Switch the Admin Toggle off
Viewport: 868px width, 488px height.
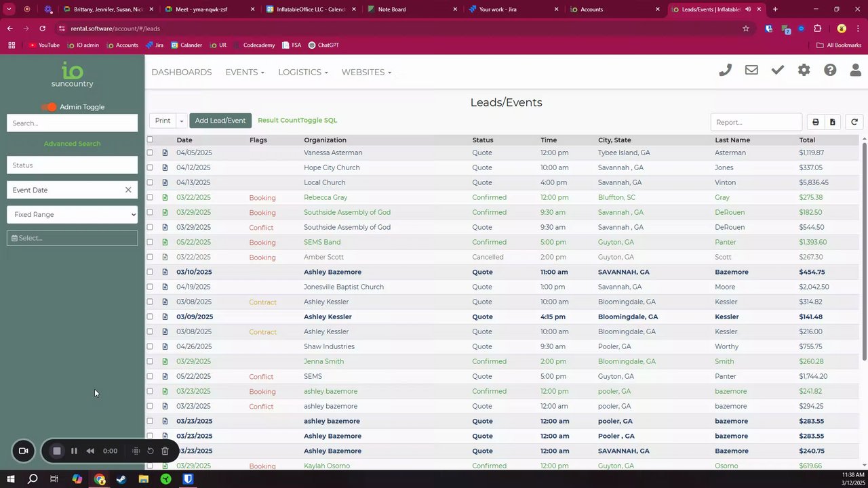coord(48,107)
